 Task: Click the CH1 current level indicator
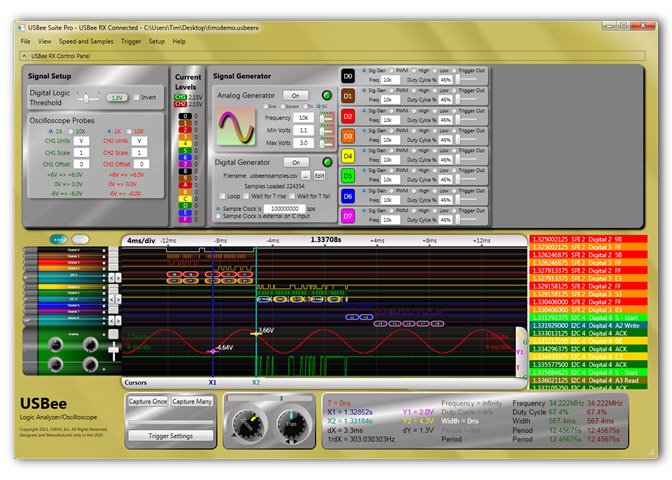pos(180,97)
